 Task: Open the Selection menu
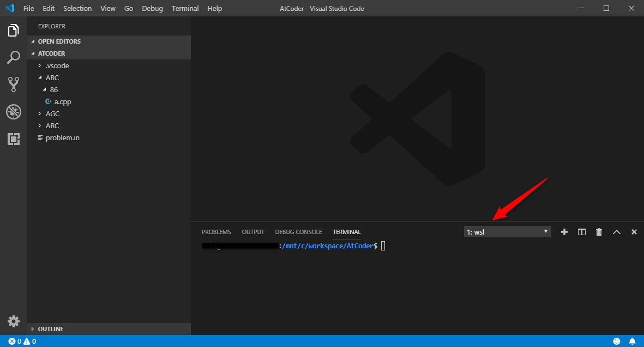point(77,8)
